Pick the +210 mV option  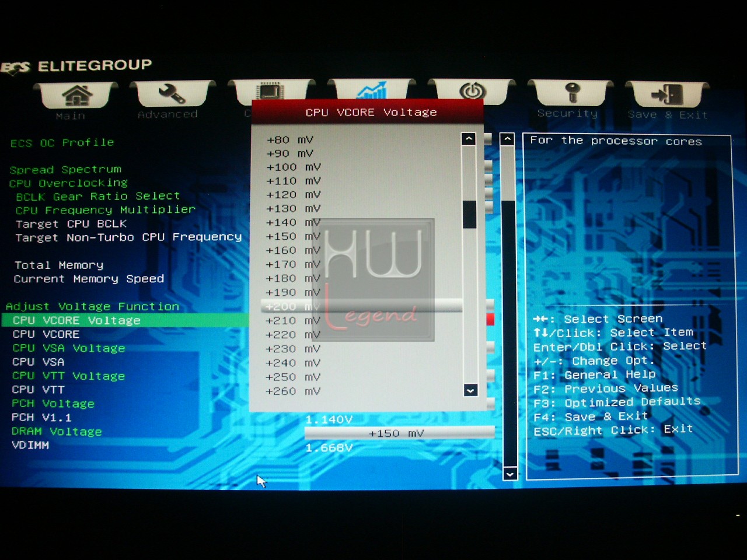point(293,320)
